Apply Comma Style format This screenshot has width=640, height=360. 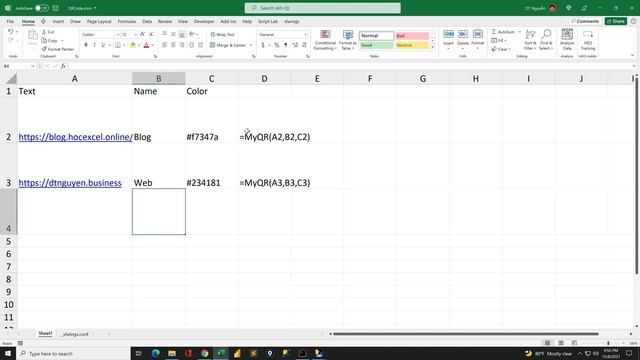pos(285,45)
